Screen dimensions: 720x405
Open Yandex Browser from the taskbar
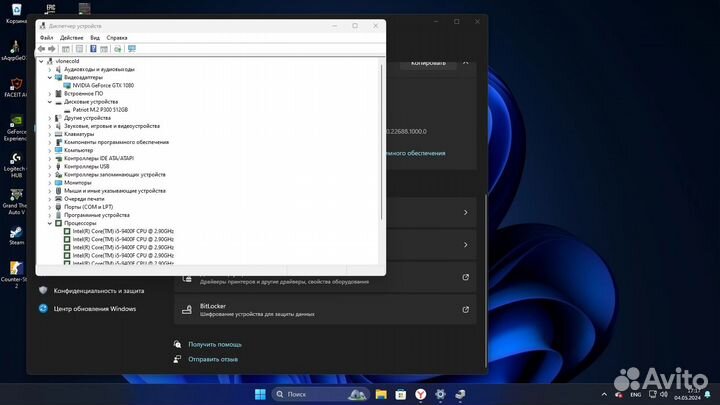point(421,394)
